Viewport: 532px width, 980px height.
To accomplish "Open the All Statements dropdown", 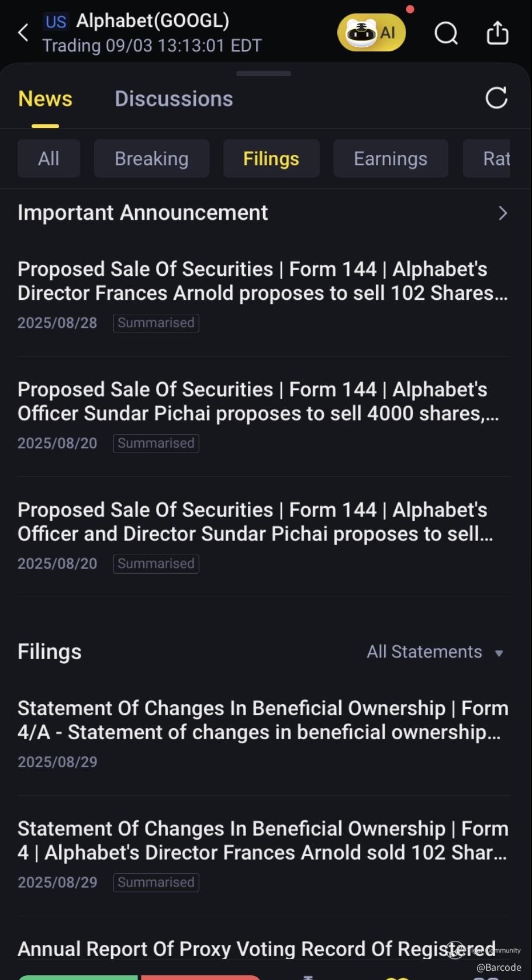I will [x=434, y=652].
